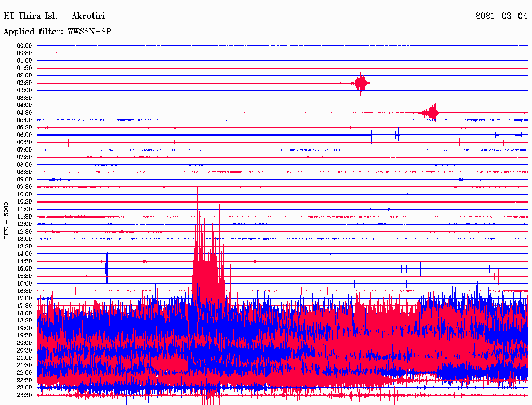The width and height of the screenshot is (532, 405).
Task: Click the station title 'HT Thira Isl. - Akrotiri'
Action: click(54, 16)
